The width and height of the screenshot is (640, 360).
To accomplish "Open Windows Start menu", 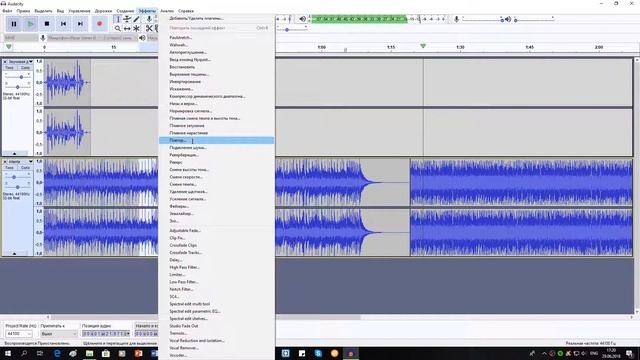I will click(x=8, y=353).
